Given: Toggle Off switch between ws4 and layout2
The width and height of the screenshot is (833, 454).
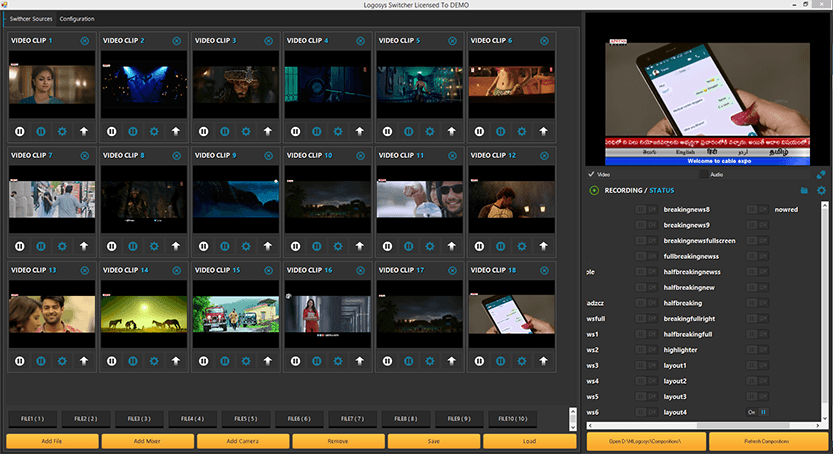Looking at the screenshot, I should click(x=647, y=381).
